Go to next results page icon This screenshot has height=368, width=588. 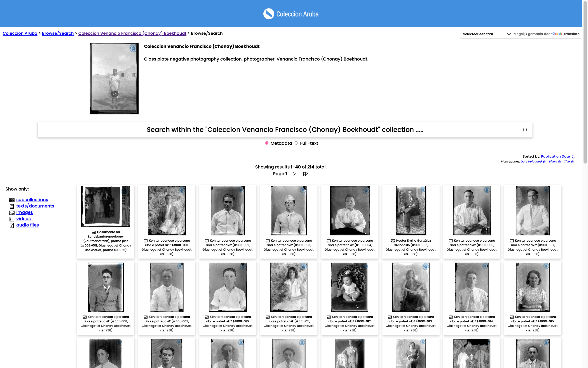click(294, 174)
